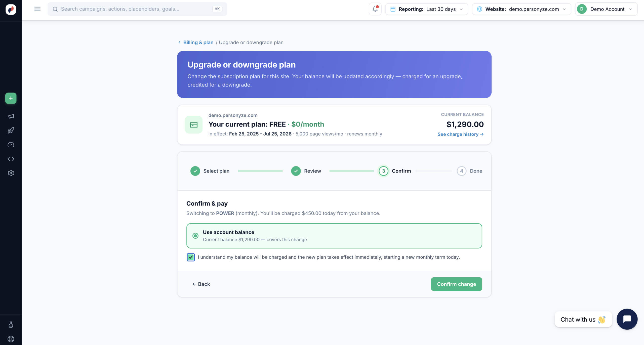Open the lab flask sidebar icon
Viewport: 644px width, 345px height.
(11, 325)
